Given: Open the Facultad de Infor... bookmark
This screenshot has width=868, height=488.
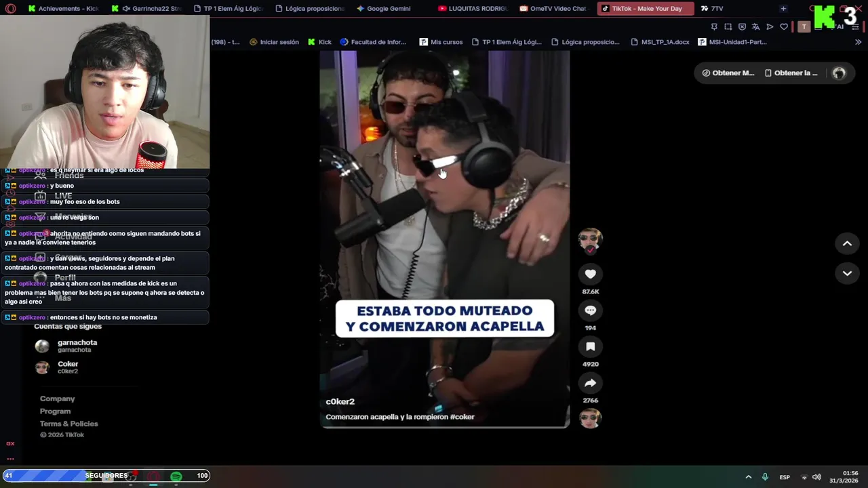Looking at the screenshot, I should pyautogui.click(x=373, y=42).
